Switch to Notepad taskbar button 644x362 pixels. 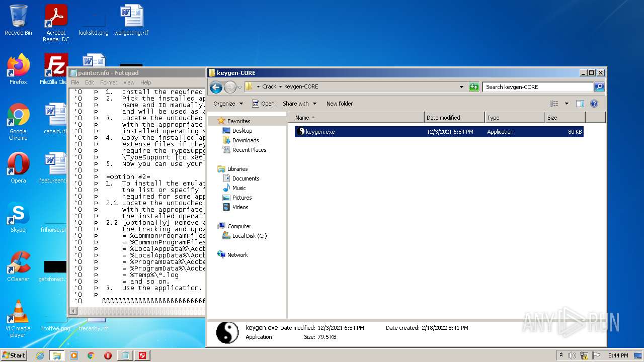[x=125, y=355]
